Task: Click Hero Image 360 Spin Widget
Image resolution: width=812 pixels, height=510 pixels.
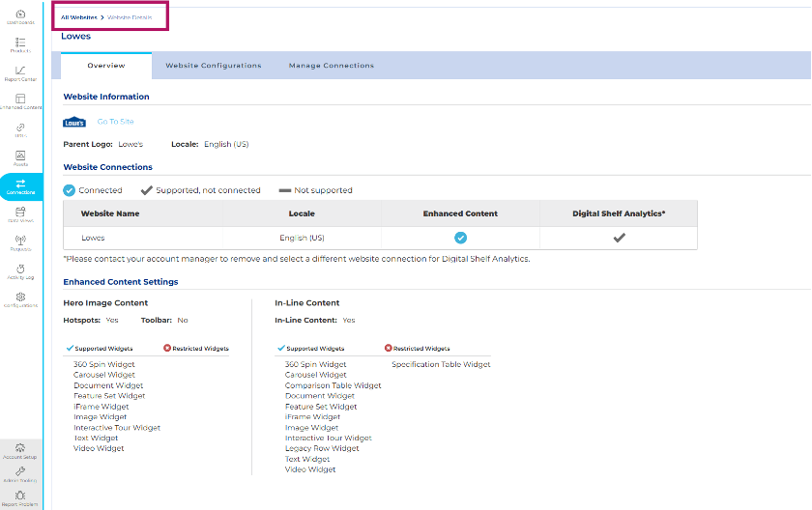Action: (x=104, y=364)
